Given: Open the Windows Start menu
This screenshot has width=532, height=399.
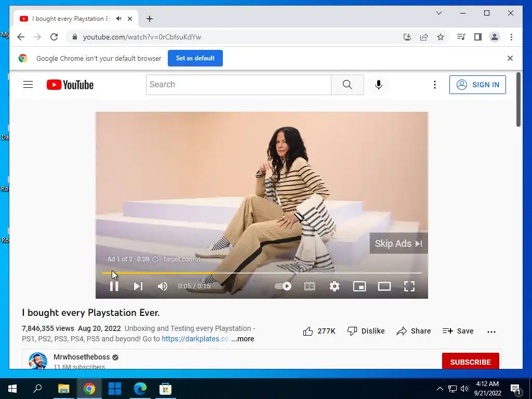Looking at the screenshot, I should coord(12,389).
